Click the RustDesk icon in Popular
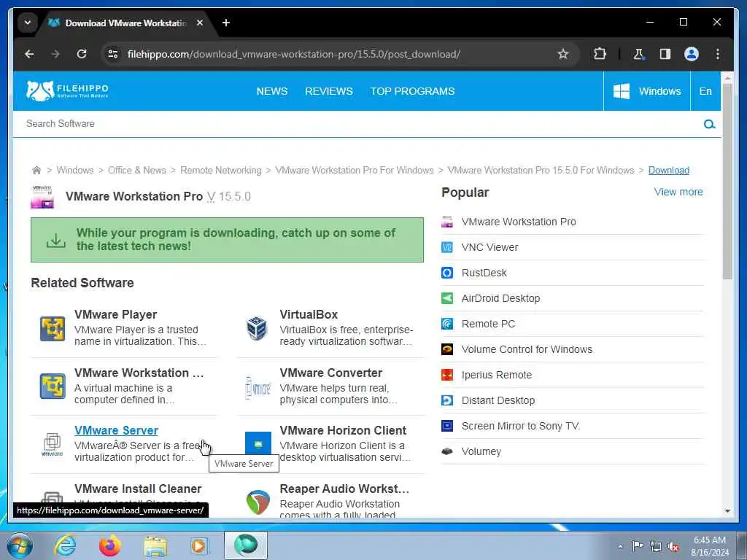 447,273
